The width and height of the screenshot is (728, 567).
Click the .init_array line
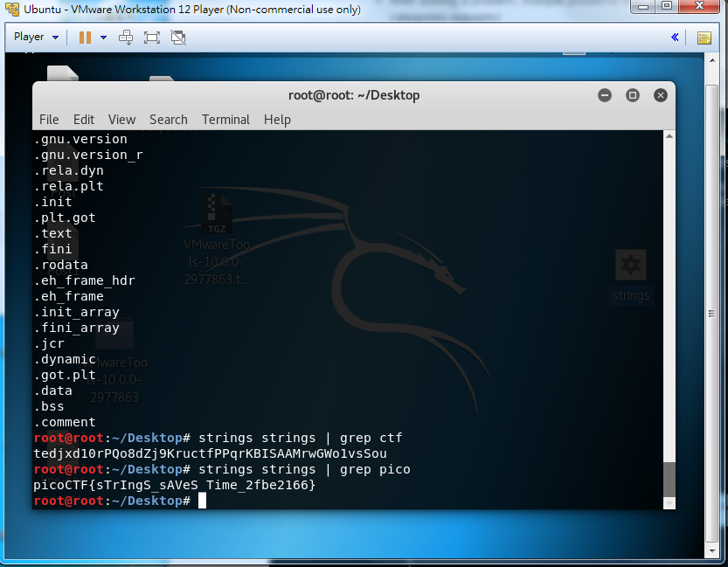point(77,312)
